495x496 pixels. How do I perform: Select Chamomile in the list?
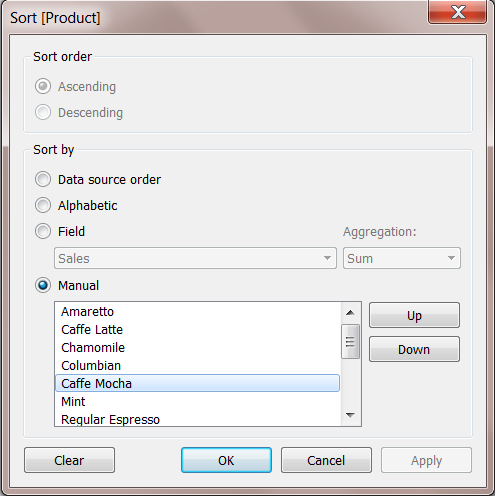[198, 348]
